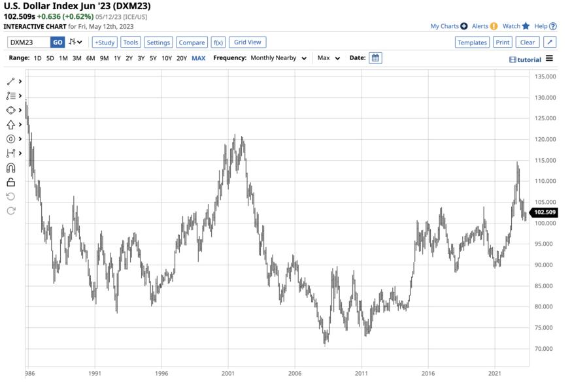Click the DXM23 symbol input field
This screenshot has width=572, height=392.
pyautogui.click(x=29, y=42)
